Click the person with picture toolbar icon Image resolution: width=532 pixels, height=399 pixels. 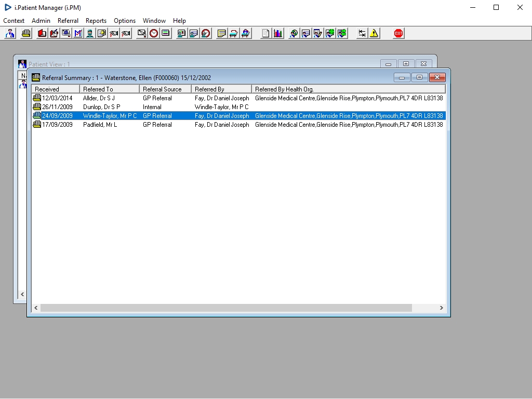pyautogui.click(x=181, y=33)
